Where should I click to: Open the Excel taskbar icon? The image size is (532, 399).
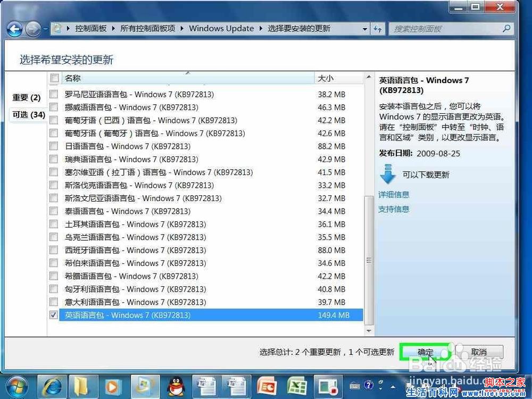click(x=297, y=387)
